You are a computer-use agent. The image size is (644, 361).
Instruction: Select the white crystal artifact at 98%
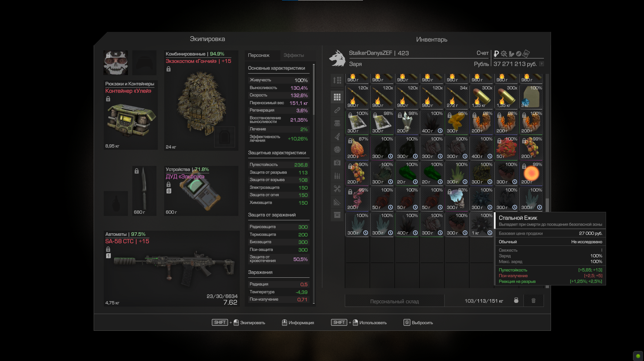(407, 122)
